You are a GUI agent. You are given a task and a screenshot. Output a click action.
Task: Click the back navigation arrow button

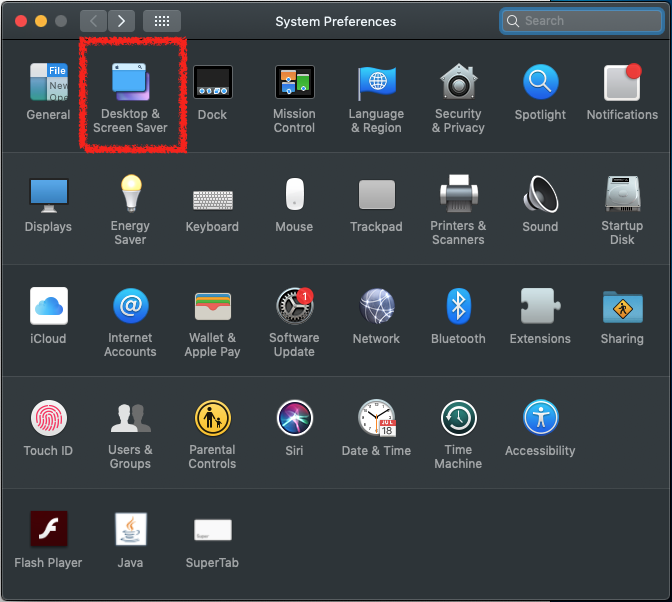point(93,21)
